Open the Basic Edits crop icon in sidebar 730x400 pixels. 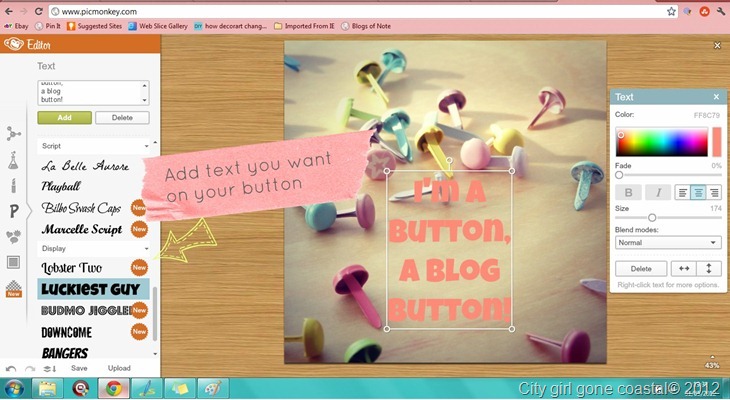click(14, 134)
